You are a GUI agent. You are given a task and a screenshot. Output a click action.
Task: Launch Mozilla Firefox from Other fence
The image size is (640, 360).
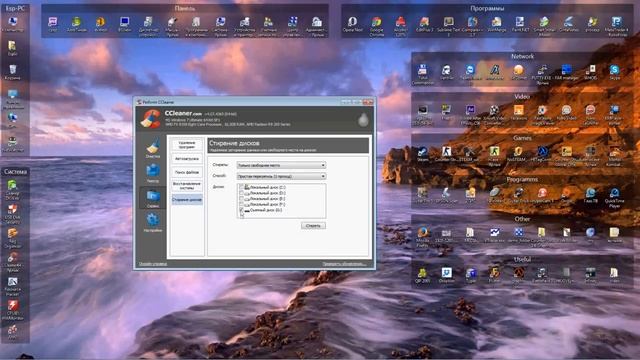[422, 236]
